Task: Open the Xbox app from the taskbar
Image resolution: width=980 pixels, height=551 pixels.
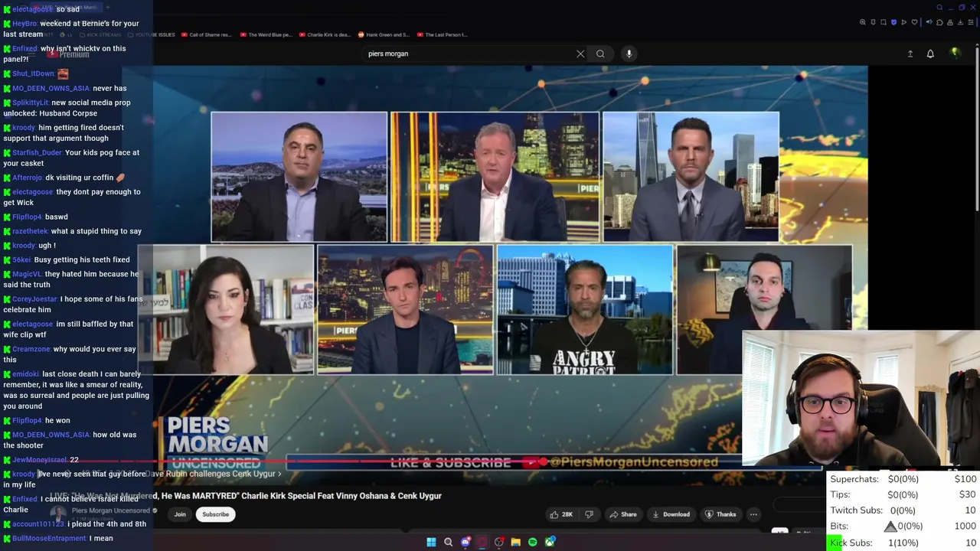Action: click(550, 543)
